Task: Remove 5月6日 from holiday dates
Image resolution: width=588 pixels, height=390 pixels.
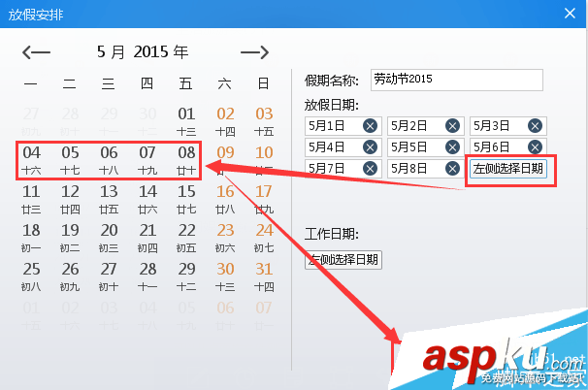Action: (535, 147)
